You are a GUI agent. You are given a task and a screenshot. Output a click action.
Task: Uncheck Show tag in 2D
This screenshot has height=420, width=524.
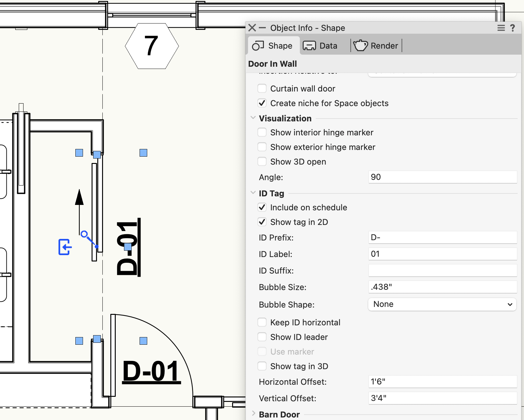click(262, 222)
